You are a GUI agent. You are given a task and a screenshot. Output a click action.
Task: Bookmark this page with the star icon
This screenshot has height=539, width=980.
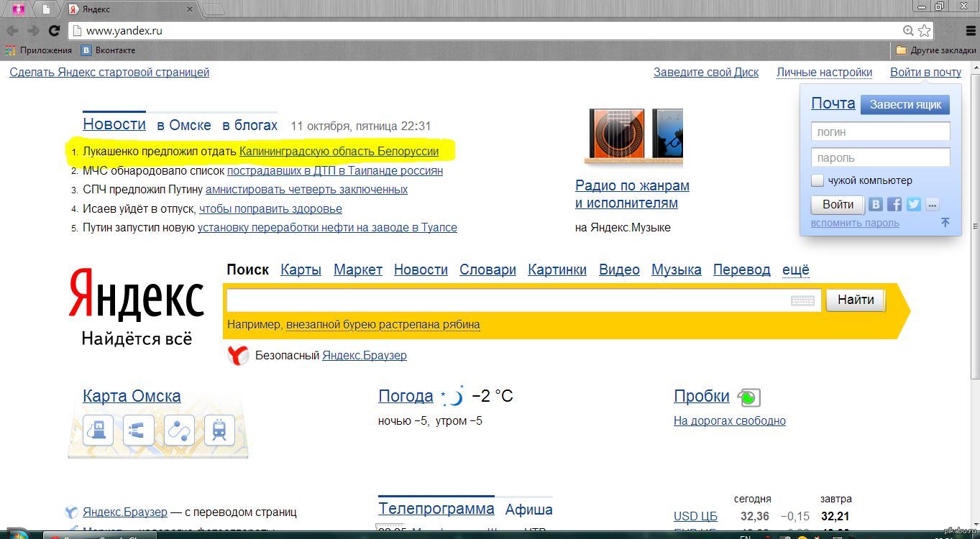click(925, 30)
